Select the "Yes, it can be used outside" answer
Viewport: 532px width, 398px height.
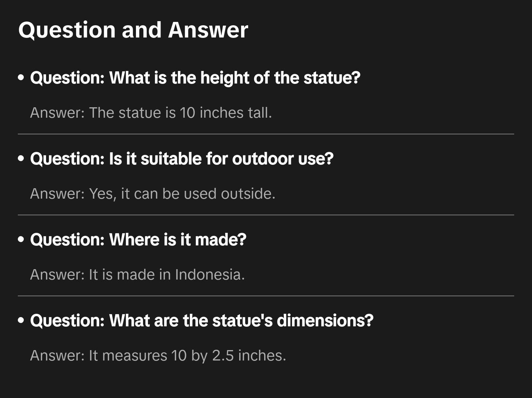(153, 194)
